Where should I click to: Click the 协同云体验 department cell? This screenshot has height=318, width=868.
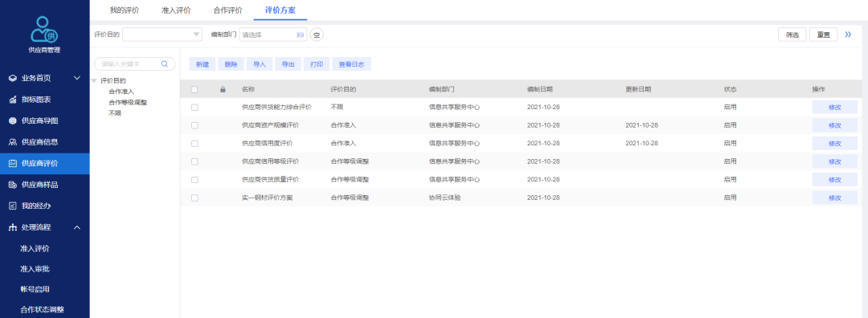pos(444,198)
